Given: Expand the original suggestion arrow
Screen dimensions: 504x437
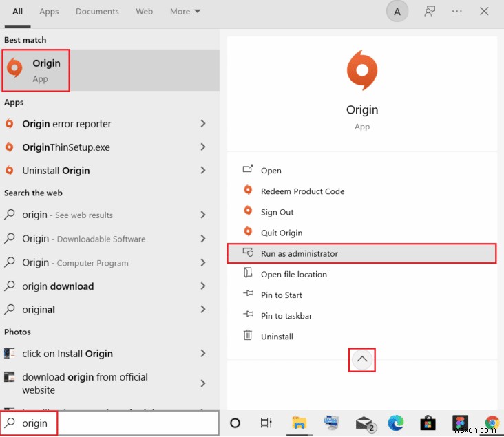Looking at the screenshot, I should tap(203, 310).
